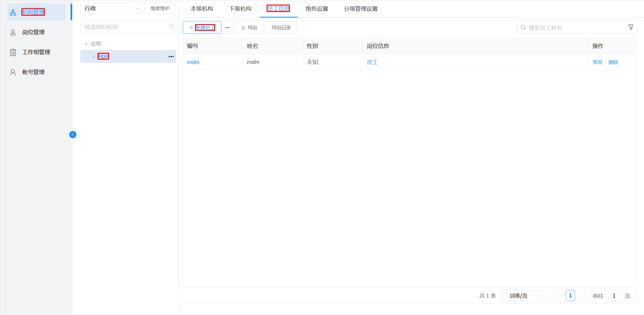The width and height of the screenshot is (644, 315).
Task: Click the search icon in 检索组织机构 field
Action: [171, 27]
